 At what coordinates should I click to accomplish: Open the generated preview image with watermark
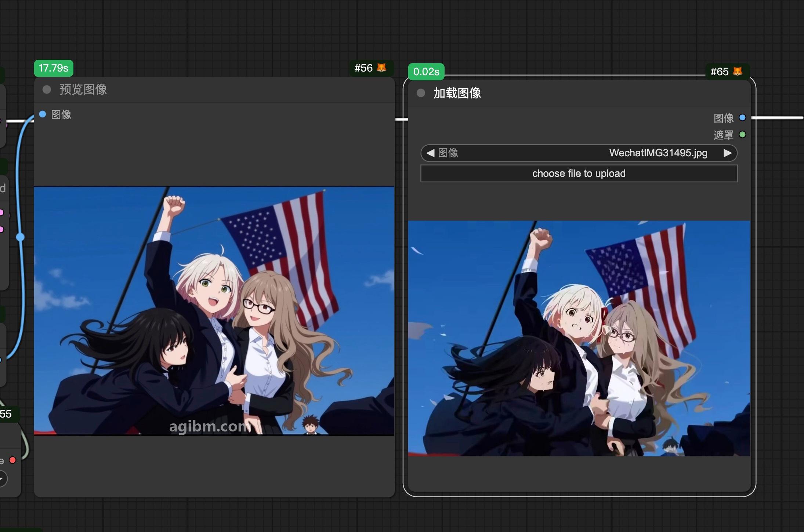(214, 311)
